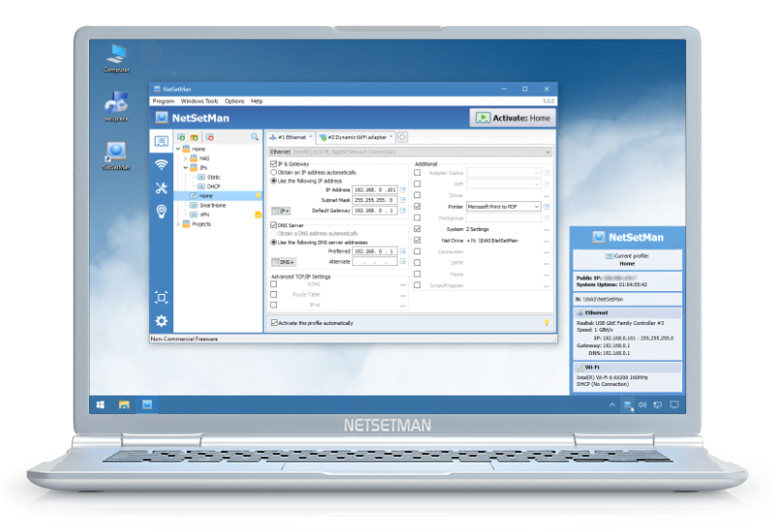
Task: Click the volume tray icon
Action: pos(642,404)
